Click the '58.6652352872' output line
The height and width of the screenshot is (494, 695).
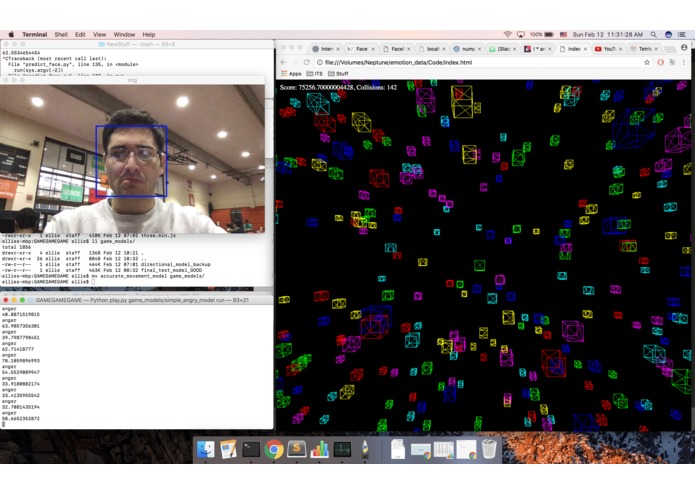(x=21, y=418)
